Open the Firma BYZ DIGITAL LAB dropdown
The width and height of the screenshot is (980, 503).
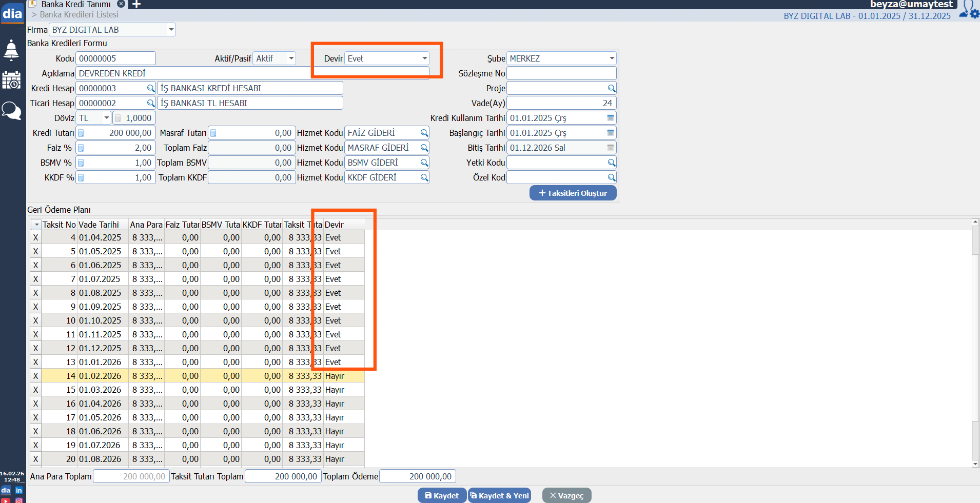[x=171, y=30]
